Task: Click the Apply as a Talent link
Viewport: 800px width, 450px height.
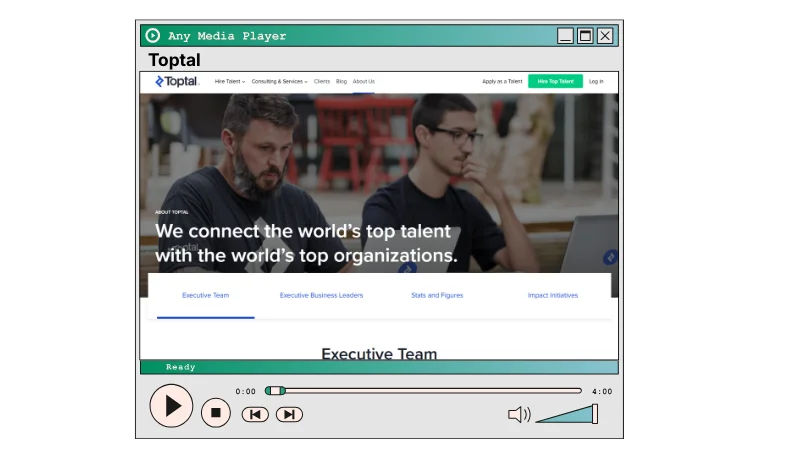Action: 502,81
